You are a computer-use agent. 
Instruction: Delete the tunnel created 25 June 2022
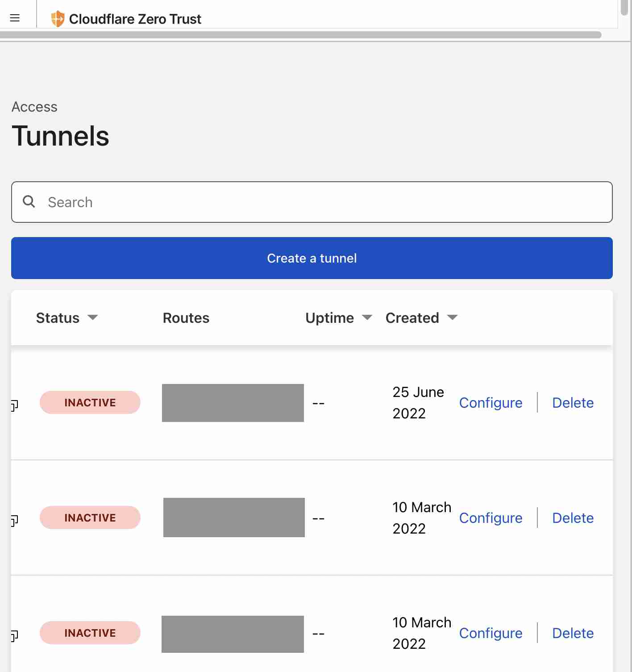click(573, 403)
